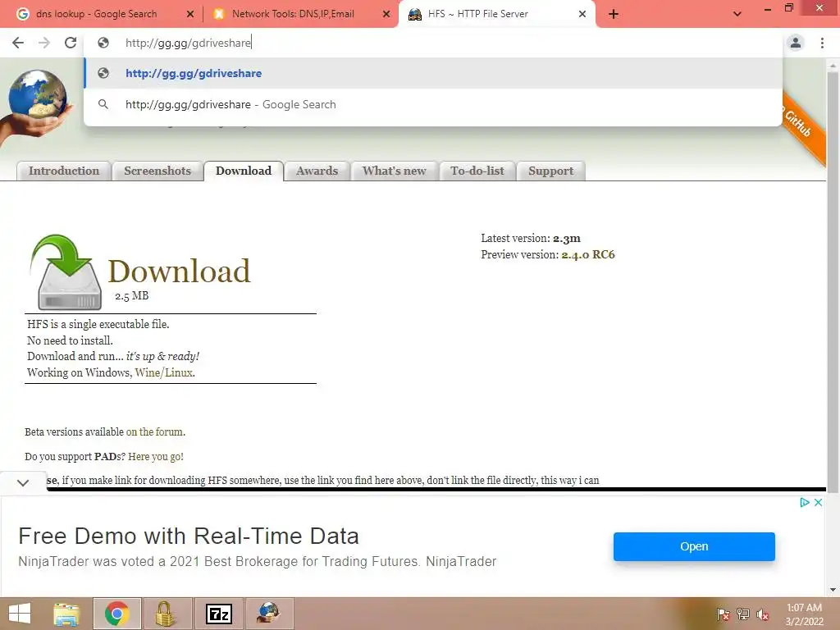
Task: Open the HFS globe app in taskbar
Action: click(x=269, y=614)
